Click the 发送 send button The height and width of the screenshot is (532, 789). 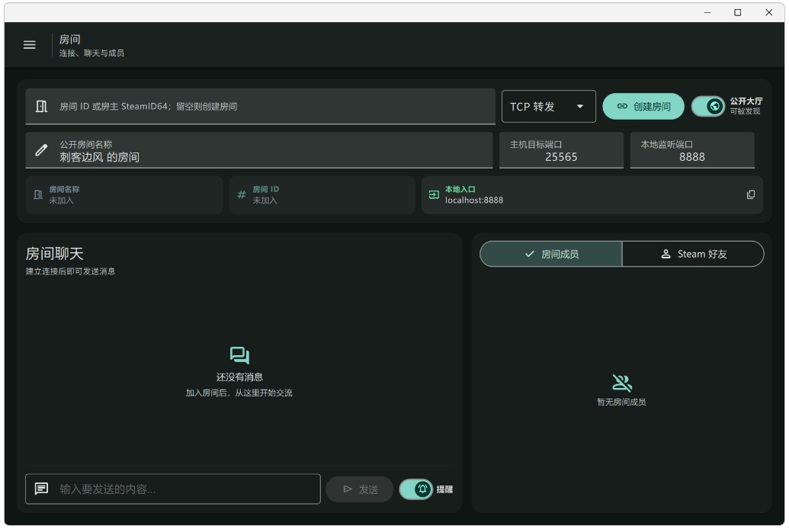pyautogui.click(x=359, y=489)
